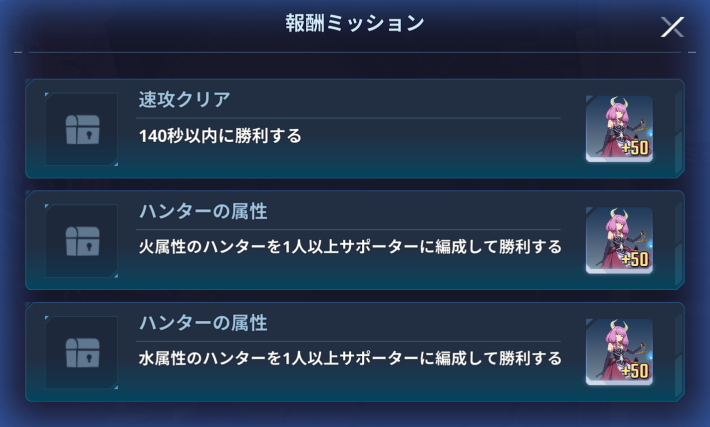710x427 pixels.
Task: Click the 報酬ミッション title text
Action: (355, 23)
